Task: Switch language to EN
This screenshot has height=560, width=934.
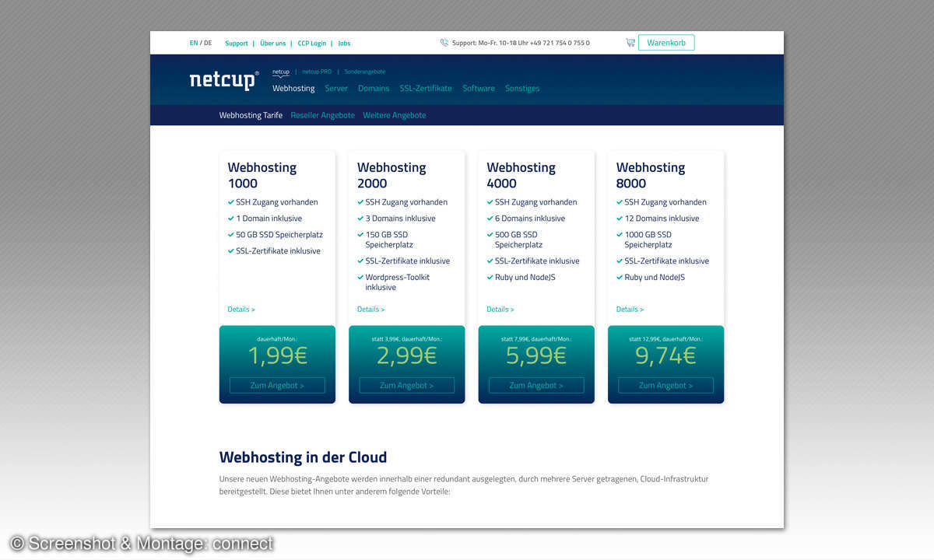Action: tap(194, 44)
